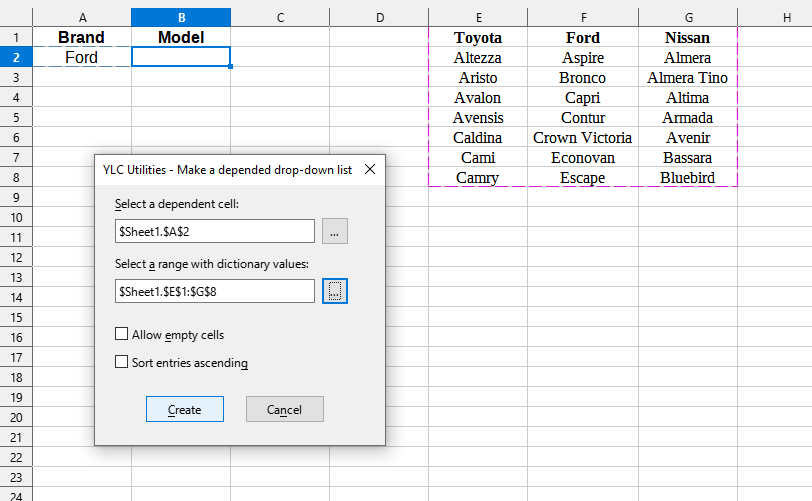Select column E header
The width and height of the screenshot is (812, 501).
[478, 18]
